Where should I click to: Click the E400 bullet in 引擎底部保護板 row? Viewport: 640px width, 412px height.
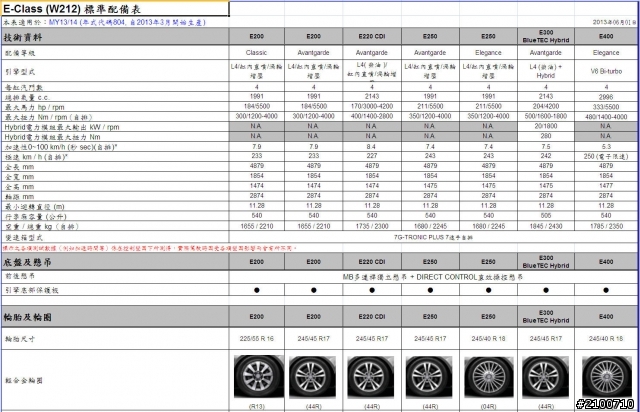tap(606, 290)
